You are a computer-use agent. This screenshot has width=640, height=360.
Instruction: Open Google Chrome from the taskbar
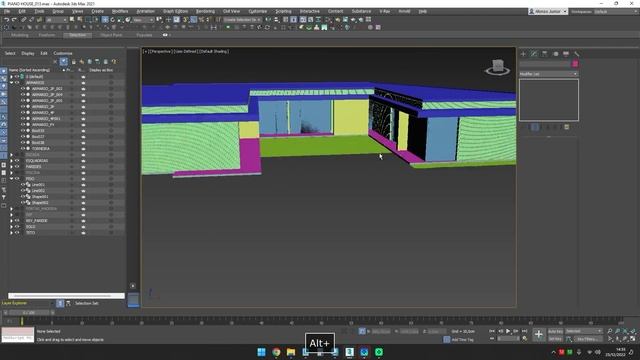(x=276, y=352)
